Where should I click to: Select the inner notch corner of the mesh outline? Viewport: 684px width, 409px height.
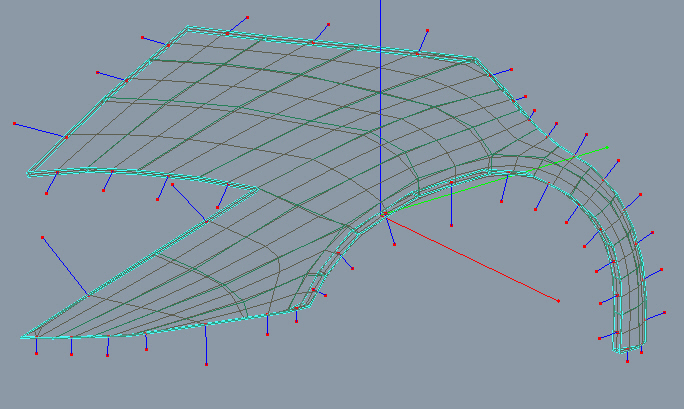[258, 186]
